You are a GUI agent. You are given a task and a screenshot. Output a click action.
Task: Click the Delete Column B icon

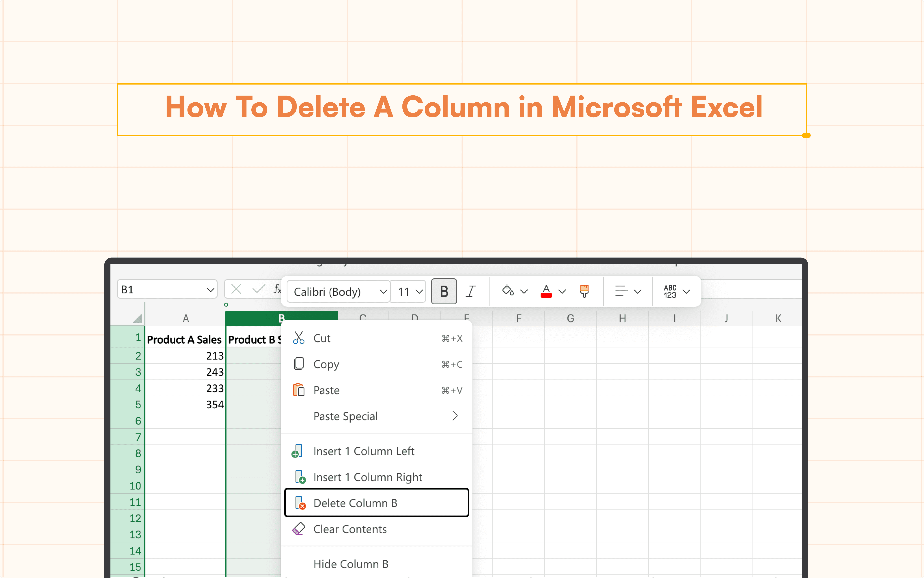(300, 503)
